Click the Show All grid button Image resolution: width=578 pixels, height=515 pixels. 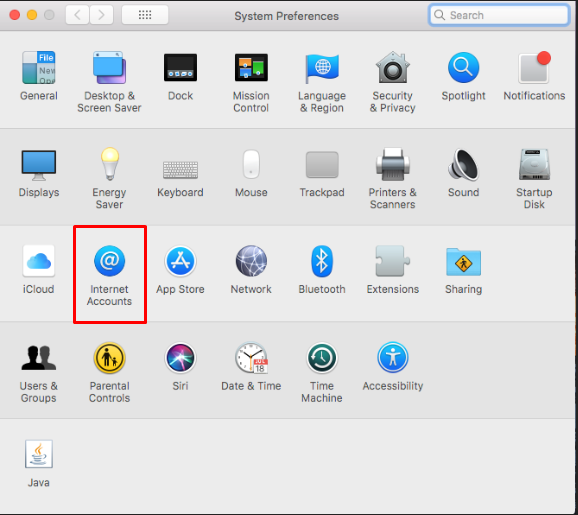click(x=145, y=15)
